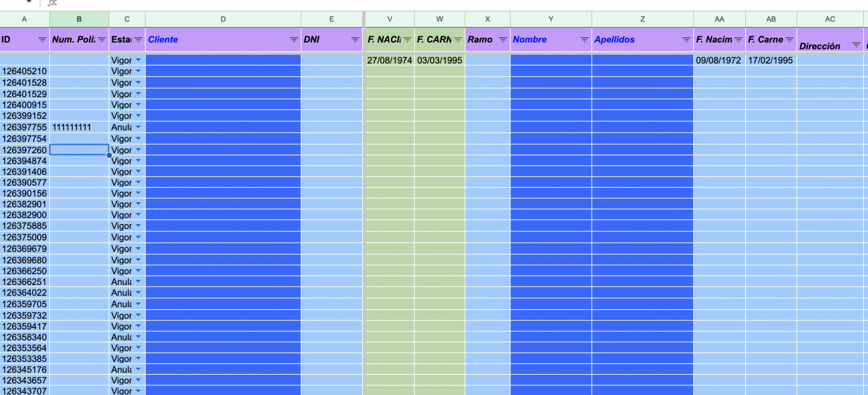Click the Ramo header cell
The image size is (868, 395).
(x=488, y=40)
